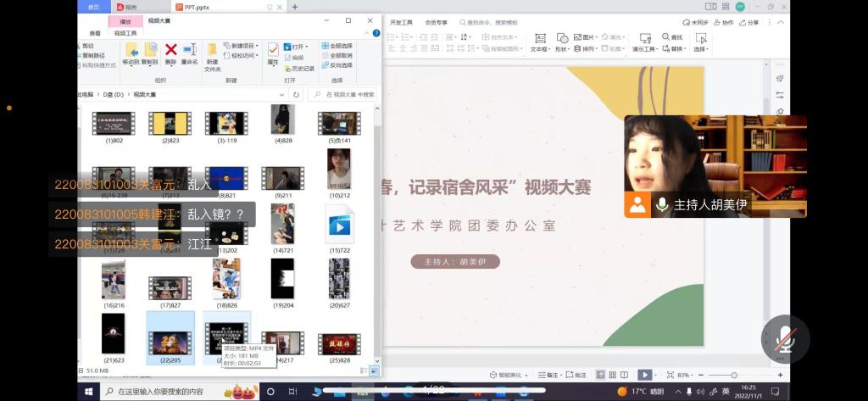Click the New folder (新建文件夹) icon

coord(212,50)
